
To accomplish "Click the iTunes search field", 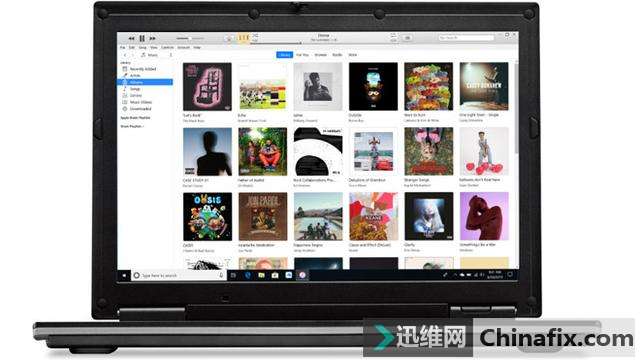I will [x=466, y=38].
